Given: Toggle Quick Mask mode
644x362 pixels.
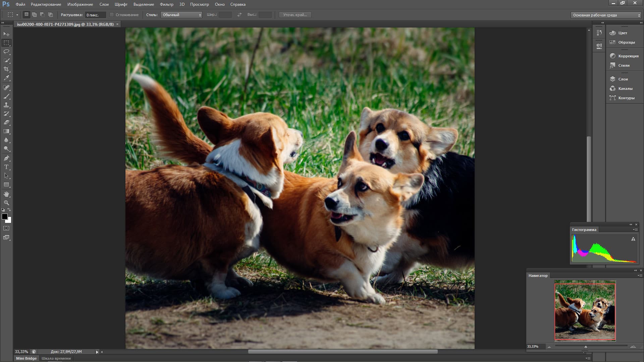Looking at the screenshot, I should (x=6, y=228).
